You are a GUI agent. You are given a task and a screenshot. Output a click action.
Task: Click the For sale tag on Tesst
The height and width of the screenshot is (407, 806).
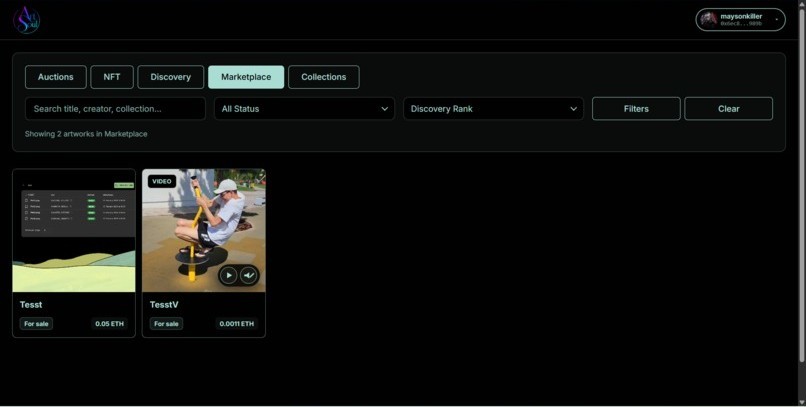(36, 324)
